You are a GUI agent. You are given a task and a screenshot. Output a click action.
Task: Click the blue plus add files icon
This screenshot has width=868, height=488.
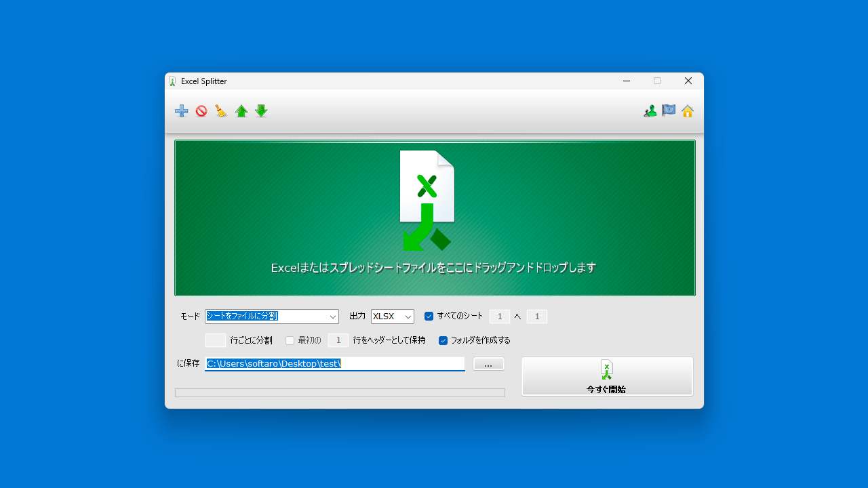tap(182, 111)
